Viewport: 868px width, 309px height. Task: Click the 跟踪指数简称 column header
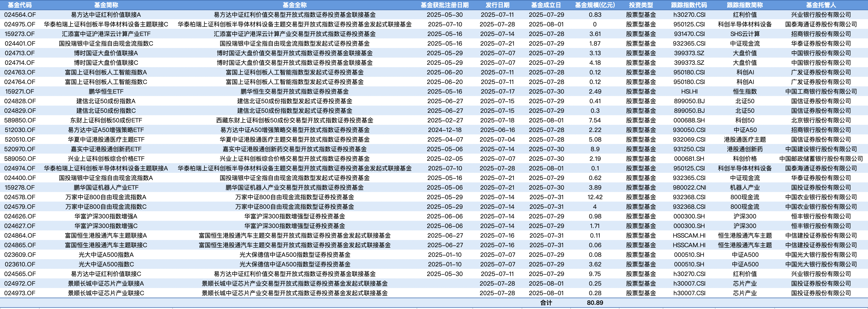click(x=745, y=5)
